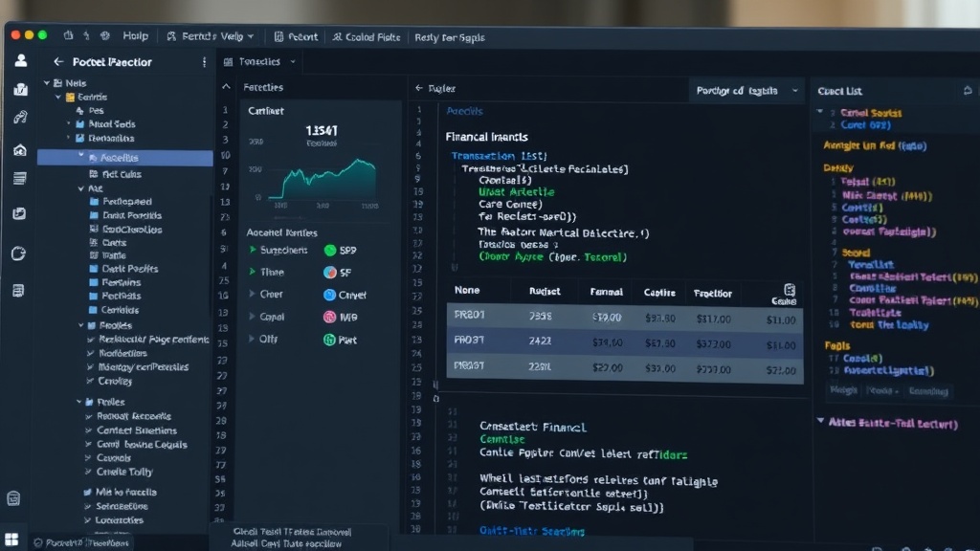980x551 pixels.
Task: Expand the Sugednens account row arrow
Action: (253, 250)
